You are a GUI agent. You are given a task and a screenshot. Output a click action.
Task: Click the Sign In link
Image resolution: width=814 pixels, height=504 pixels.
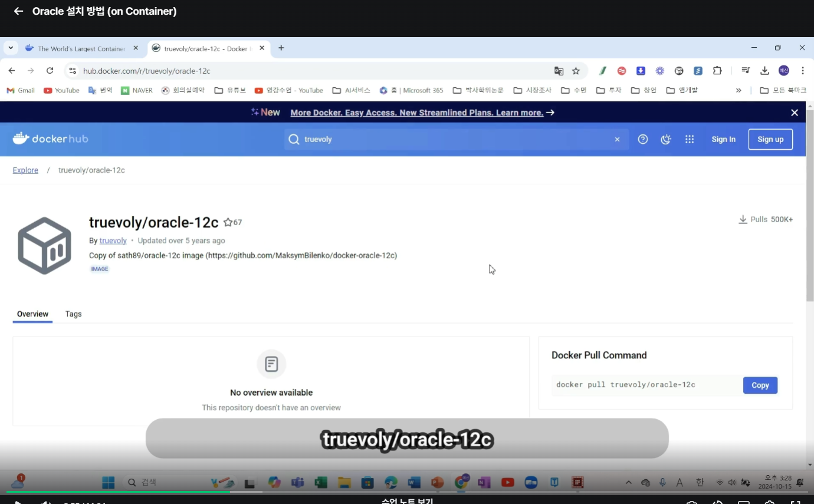723,139
